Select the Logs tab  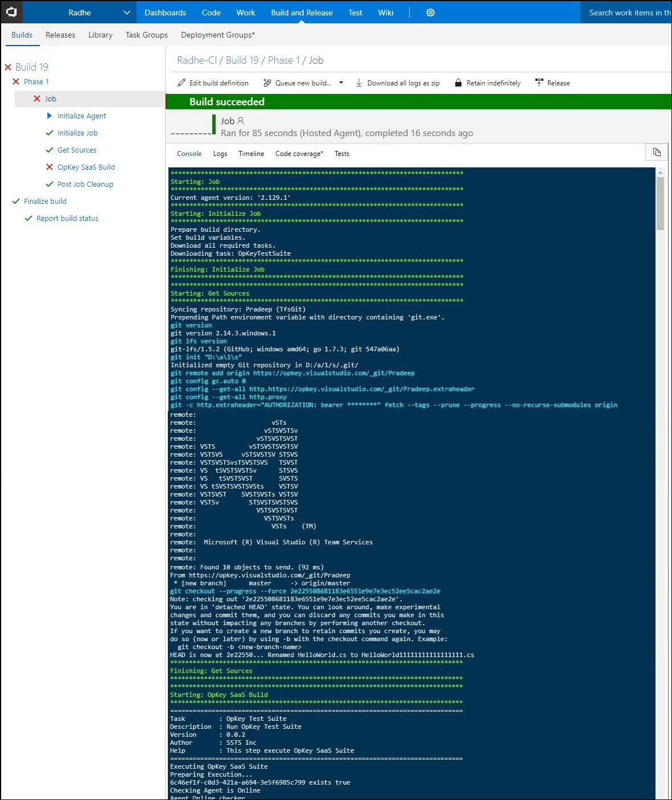coord(220,154)
